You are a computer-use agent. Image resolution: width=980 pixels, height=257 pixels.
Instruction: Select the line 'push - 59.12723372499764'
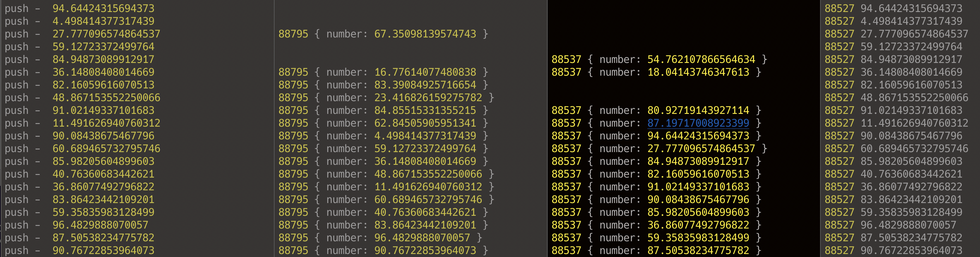point(79,47)
